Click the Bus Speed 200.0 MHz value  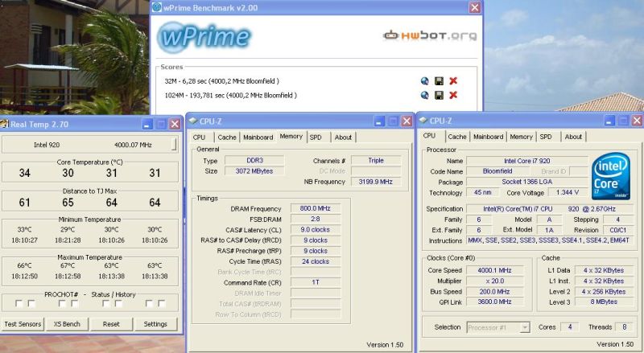click(x=494, y=292)
